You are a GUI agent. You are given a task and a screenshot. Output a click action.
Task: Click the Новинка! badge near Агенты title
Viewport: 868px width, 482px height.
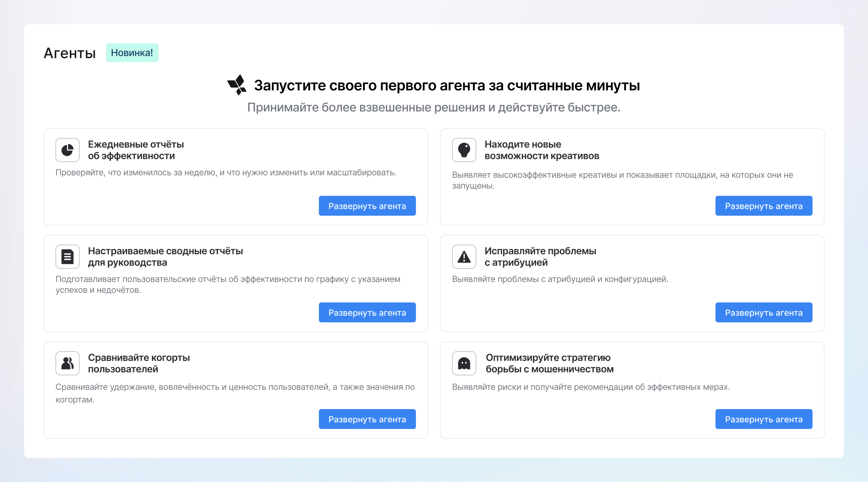point(132,53)
